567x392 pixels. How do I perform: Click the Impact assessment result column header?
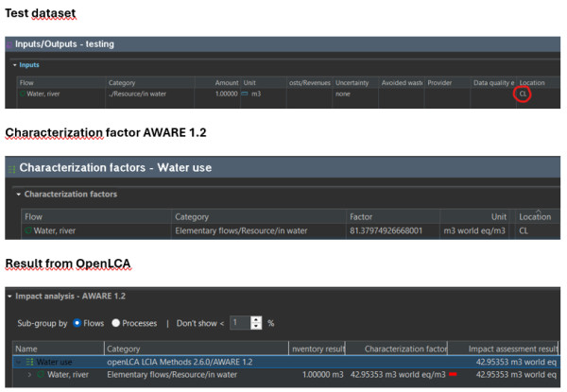(x=512, y=349)
